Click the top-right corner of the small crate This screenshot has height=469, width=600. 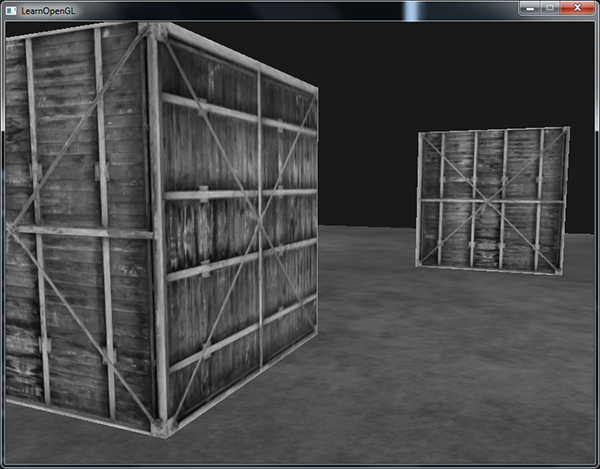tap(568, 129)
